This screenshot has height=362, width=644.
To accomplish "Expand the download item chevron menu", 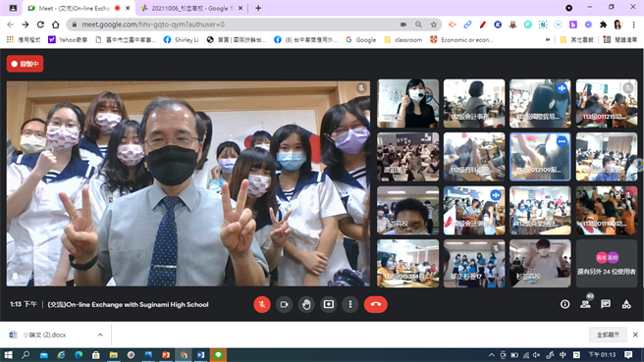I will [x=100, y=335].
